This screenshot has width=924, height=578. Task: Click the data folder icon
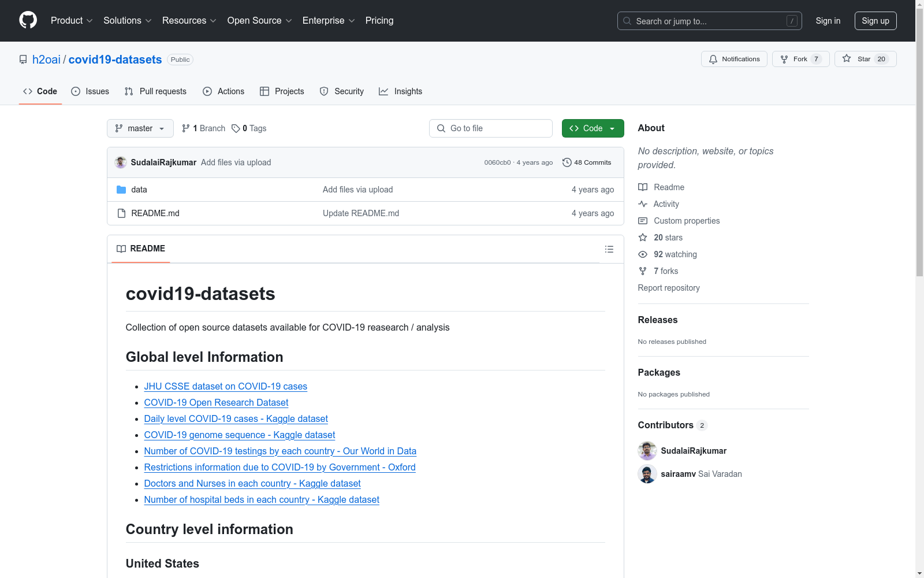point(121,190)
